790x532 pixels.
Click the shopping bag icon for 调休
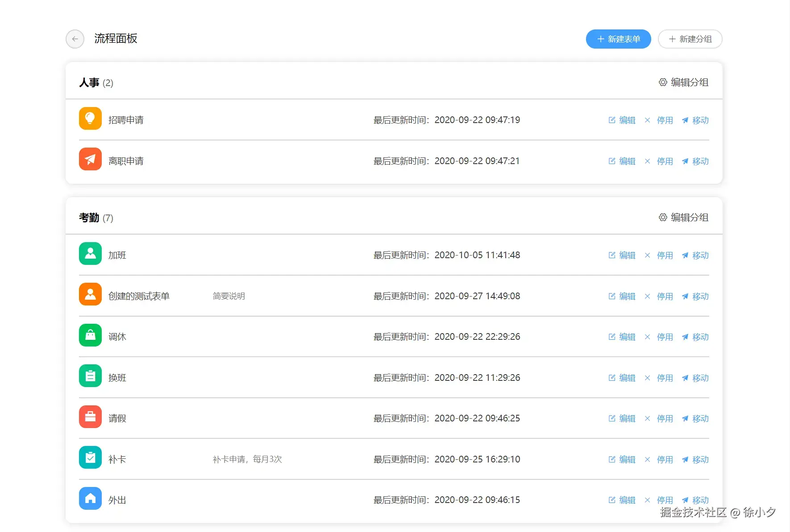point(90,335)
